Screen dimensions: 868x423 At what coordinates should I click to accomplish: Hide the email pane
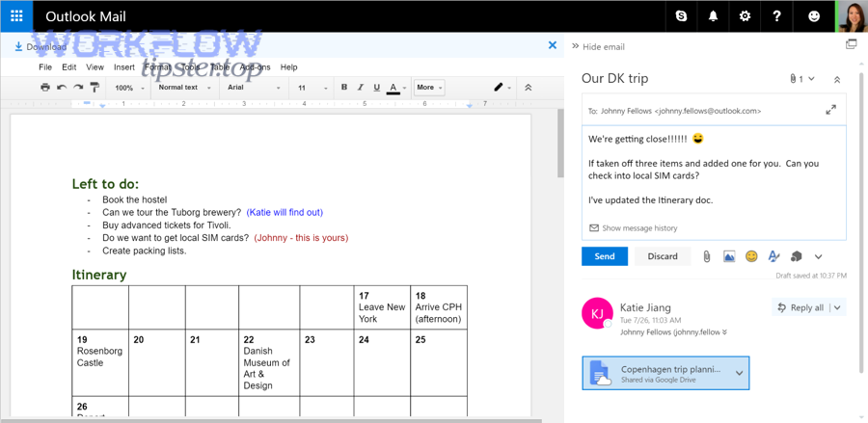(x=598, y=46)
